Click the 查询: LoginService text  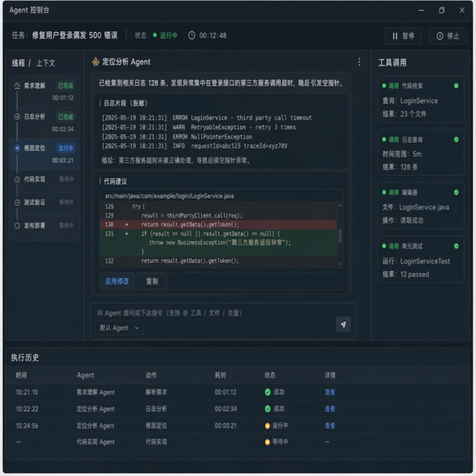pyautogui.click(x=410, y=101)
